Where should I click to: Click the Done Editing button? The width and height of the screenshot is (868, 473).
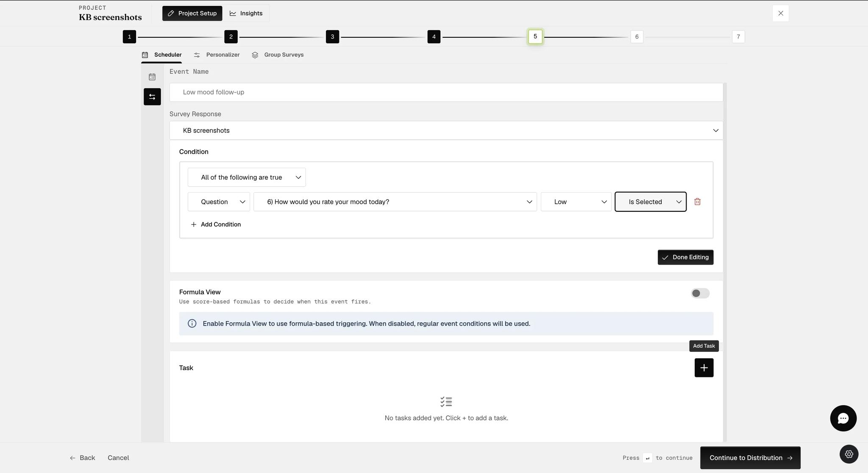[685, 257]
